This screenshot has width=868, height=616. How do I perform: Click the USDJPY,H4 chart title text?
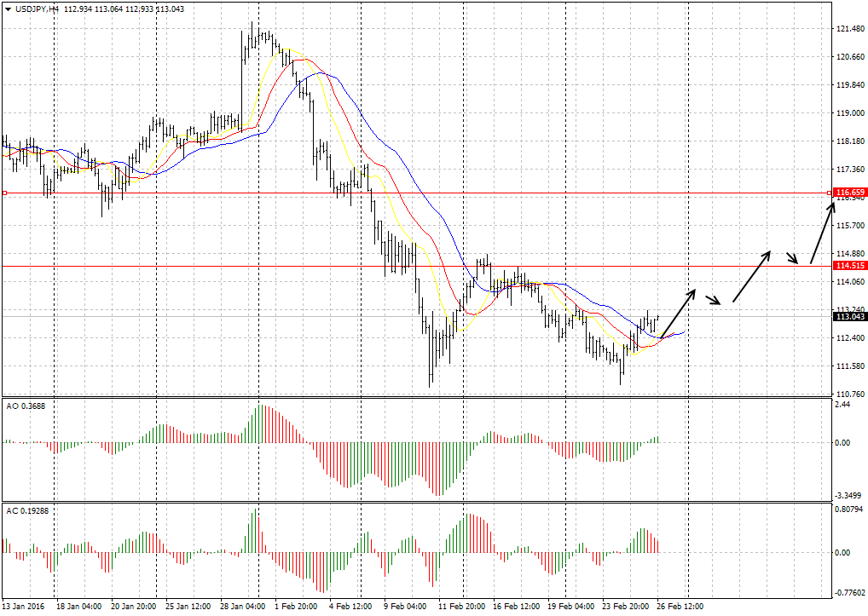point(37,9)
